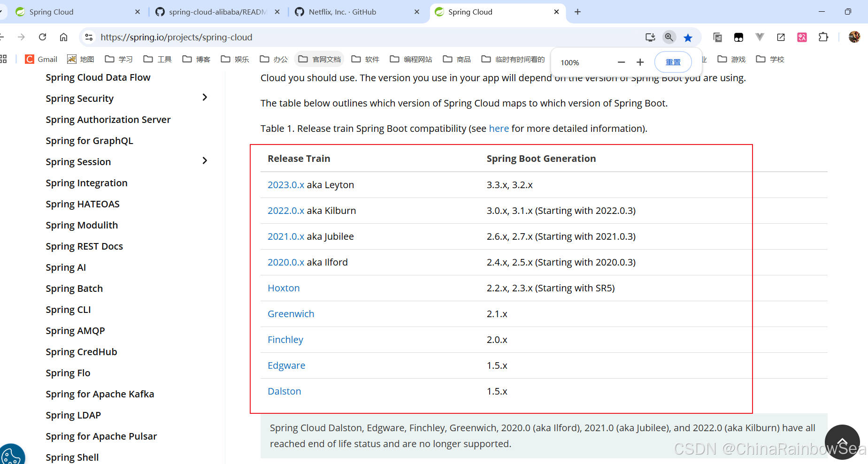Viewport: 868px width, 464px height.
Task: Switch to Netflix, Inc. GitHub tab
Action: pyautogui.click(x=357, y=12)
